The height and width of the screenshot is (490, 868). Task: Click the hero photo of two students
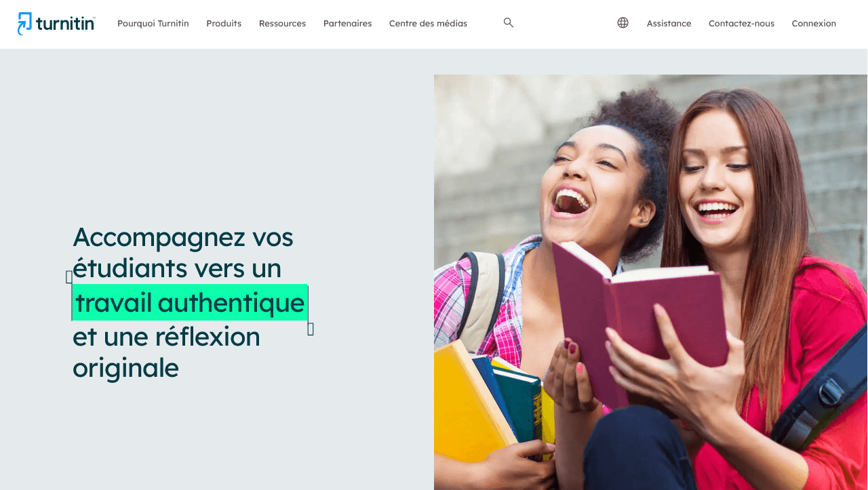[650, 282]
